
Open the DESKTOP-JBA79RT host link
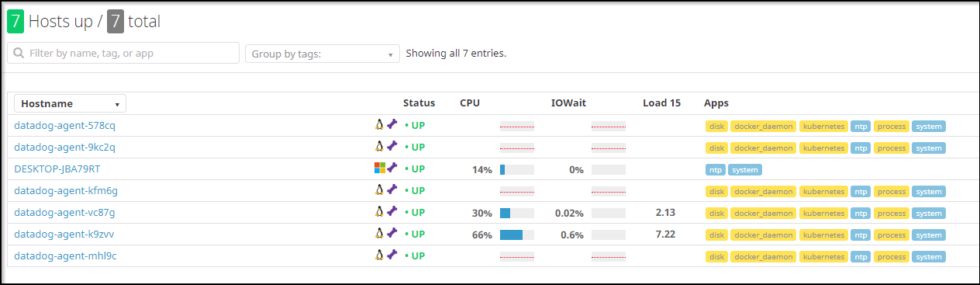click(x=57, y=169)
